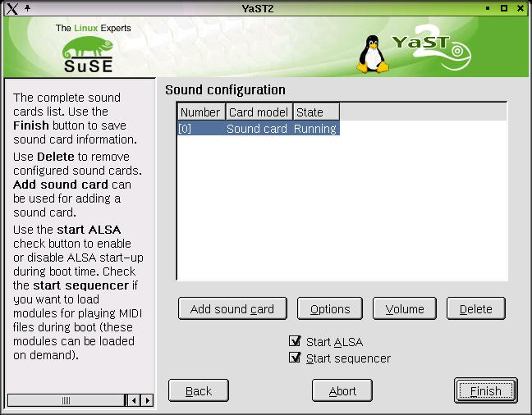Maximize the YaST2 window
532x415 pixels.
[x=505, y=8]
